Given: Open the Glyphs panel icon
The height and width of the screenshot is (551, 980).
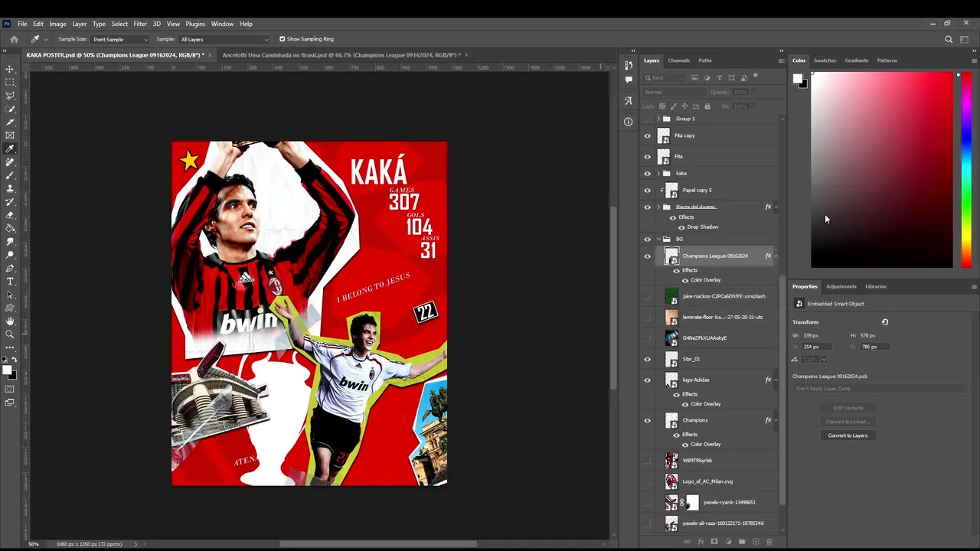Looking at the screenshot, I should point(629,100).
